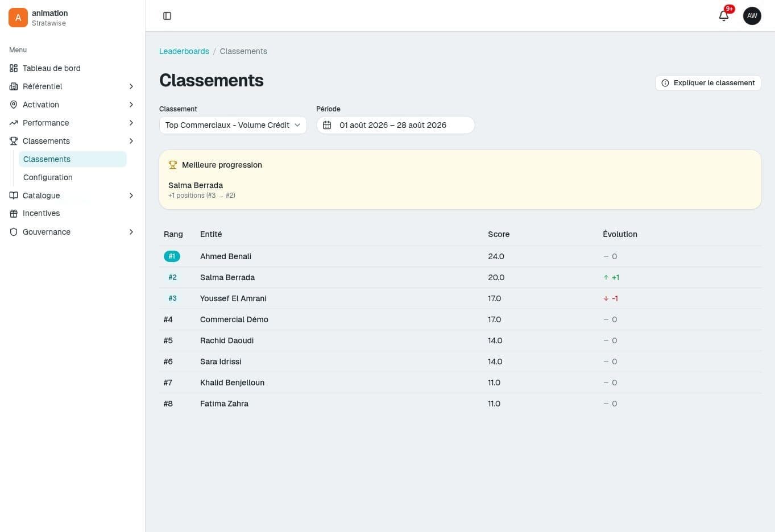Click the Leaderboards breadcrumb link
The width and height of the screenshot is (775, 532).
click(184, 51)
